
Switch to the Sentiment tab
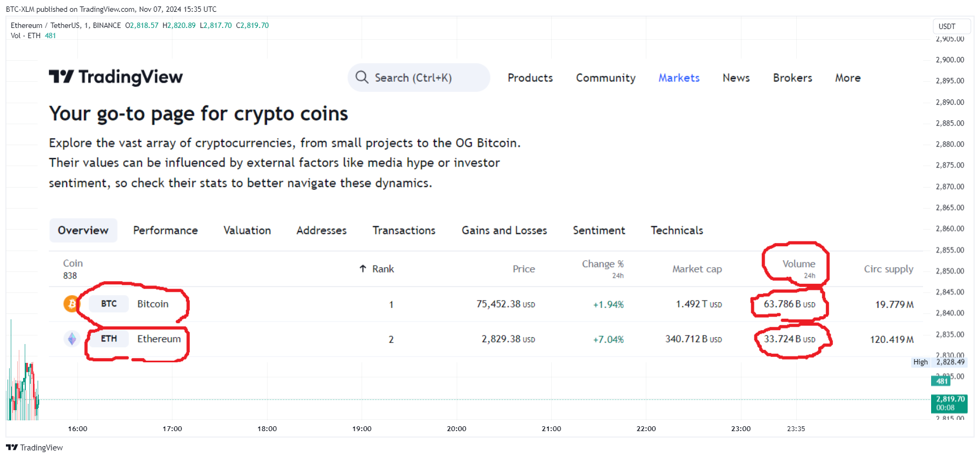click(x=599, y=231)
